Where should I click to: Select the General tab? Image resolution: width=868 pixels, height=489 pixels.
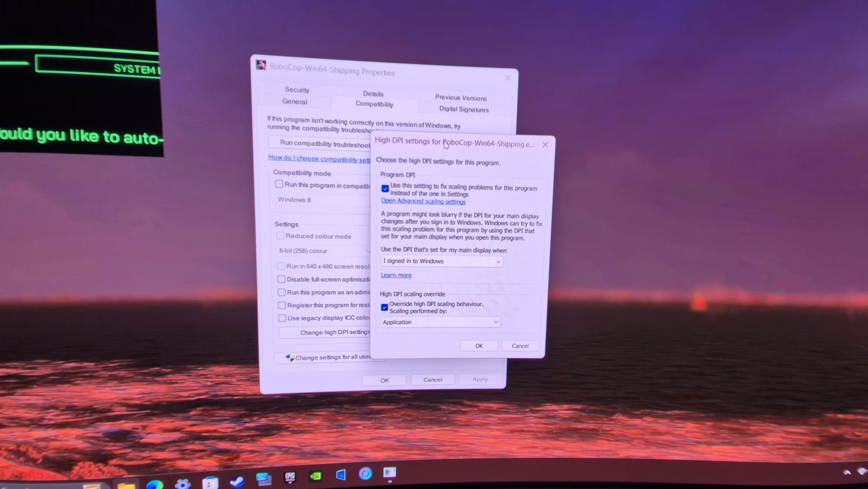294,101
